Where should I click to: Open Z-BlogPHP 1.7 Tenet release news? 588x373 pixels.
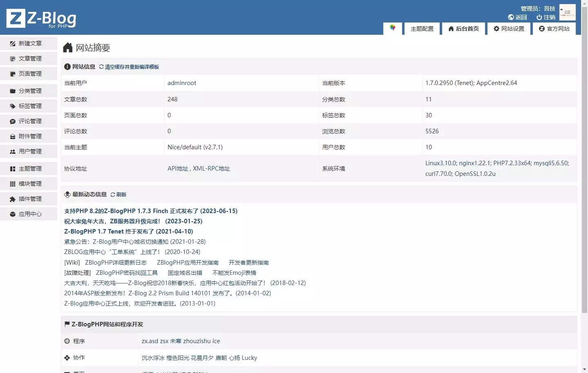[129, 231]
